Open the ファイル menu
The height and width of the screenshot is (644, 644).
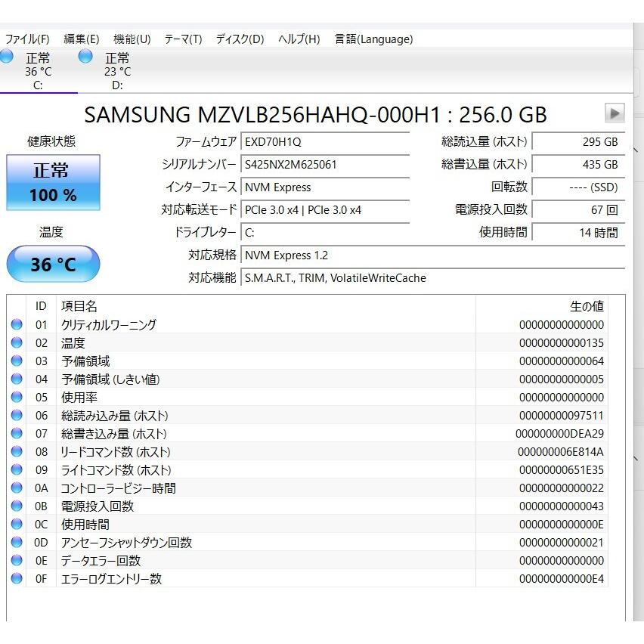coord(24,39)
